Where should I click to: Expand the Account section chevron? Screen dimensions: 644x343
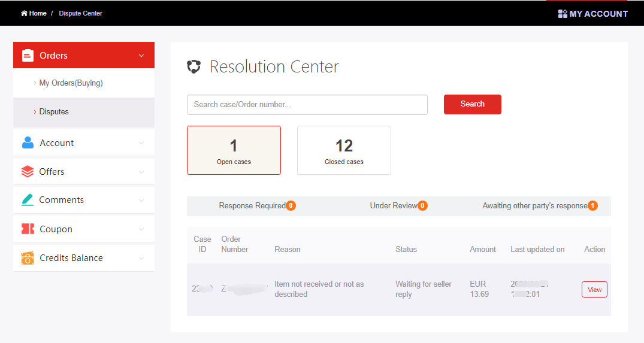coord(141,143)
